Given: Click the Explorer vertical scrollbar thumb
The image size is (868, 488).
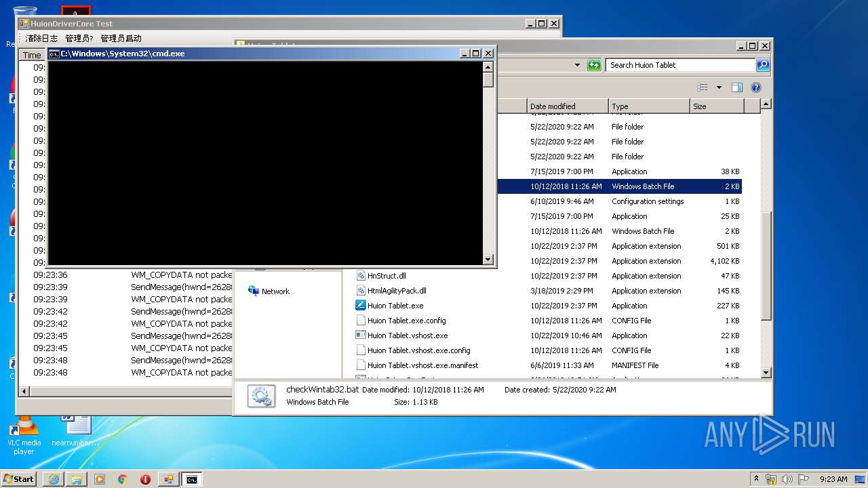Looking at the screenshot, I should pyautogui.click(x=766, y=266).
